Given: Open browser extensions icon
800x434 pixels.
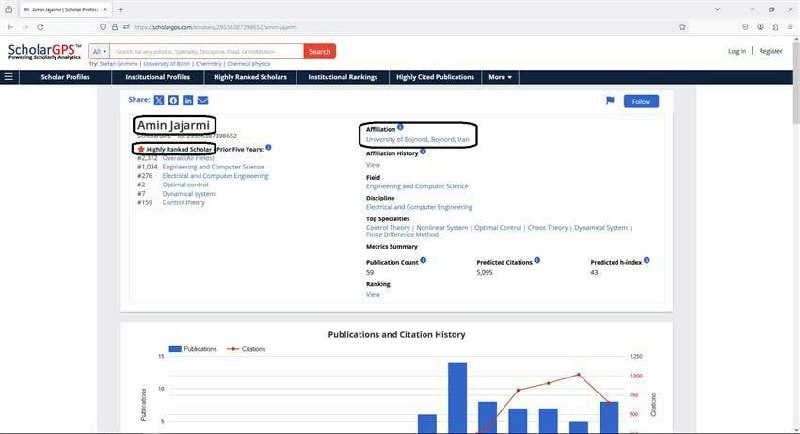Looking at the screenshot, I should [x=775, y=27].
